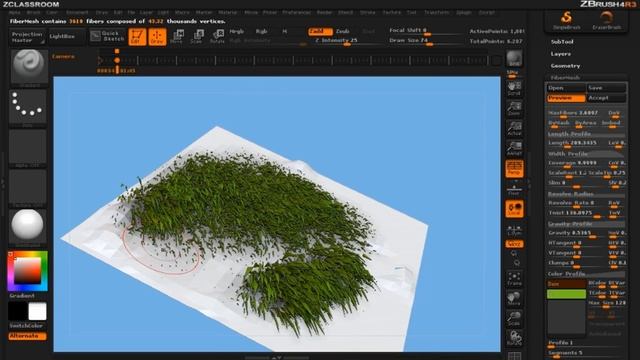
Task: Click the Gravity slider
Action: point(576,233)
